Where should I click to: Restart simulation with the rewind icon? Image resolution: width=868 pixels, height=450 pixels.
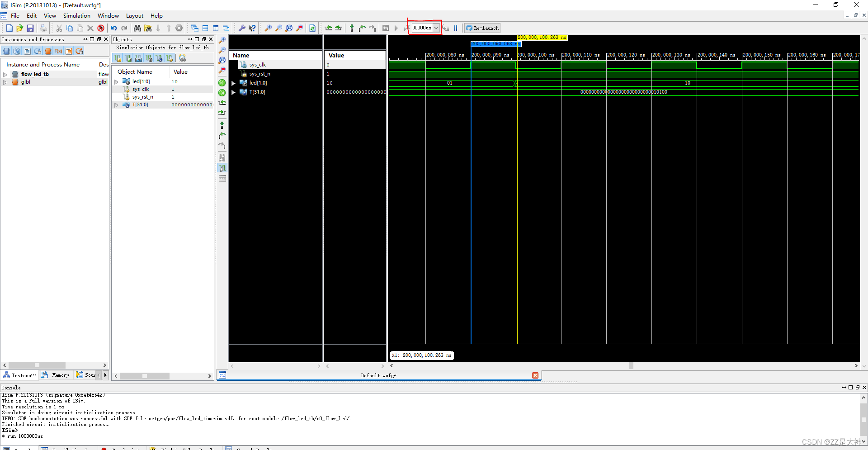tap(386, 28)
